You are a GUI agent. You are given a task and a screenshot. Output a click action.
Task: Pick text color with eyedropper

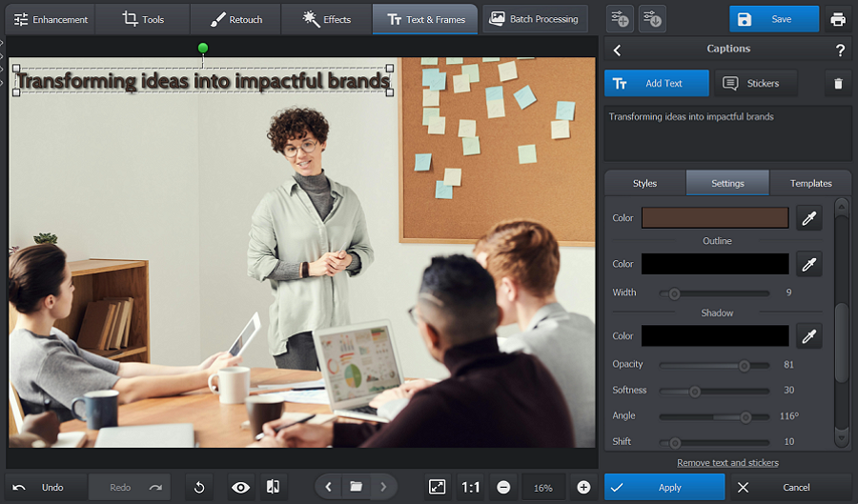pos(808,217)
